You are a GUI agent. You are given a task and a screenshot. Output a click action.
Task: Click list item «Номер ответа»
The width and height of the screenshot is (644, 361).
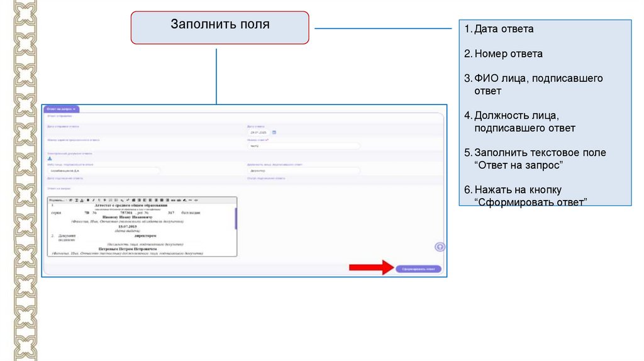[508, 54]
